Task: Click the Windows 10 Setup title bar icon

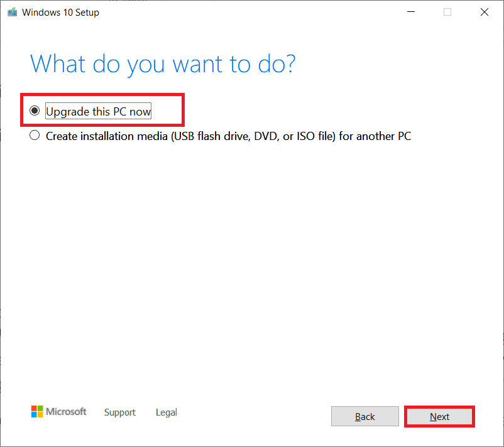Action: (12, 12)
